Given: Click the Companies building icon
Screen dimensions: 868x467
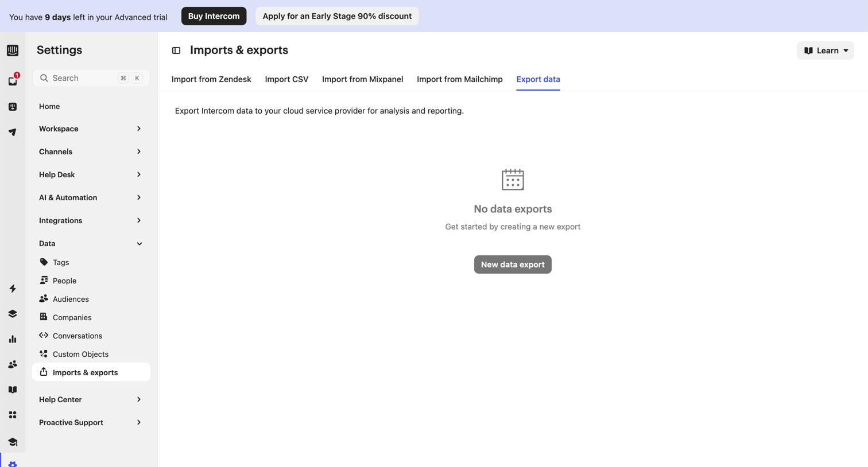Looking at the screenshot, I should 44,317.
